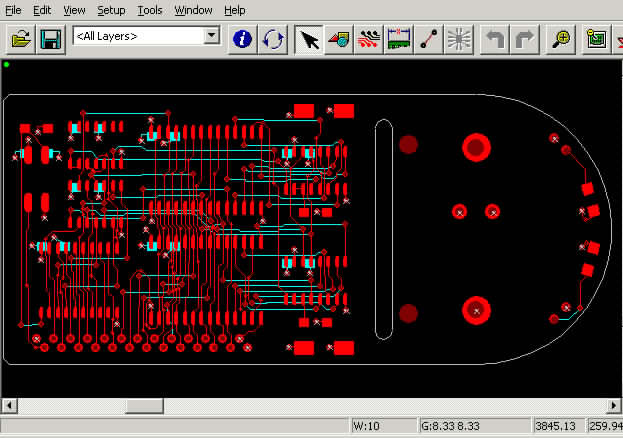The width and height of the screenshot is (623, 438).
Task: Open the File menu
Action: [x=13, y=10]
